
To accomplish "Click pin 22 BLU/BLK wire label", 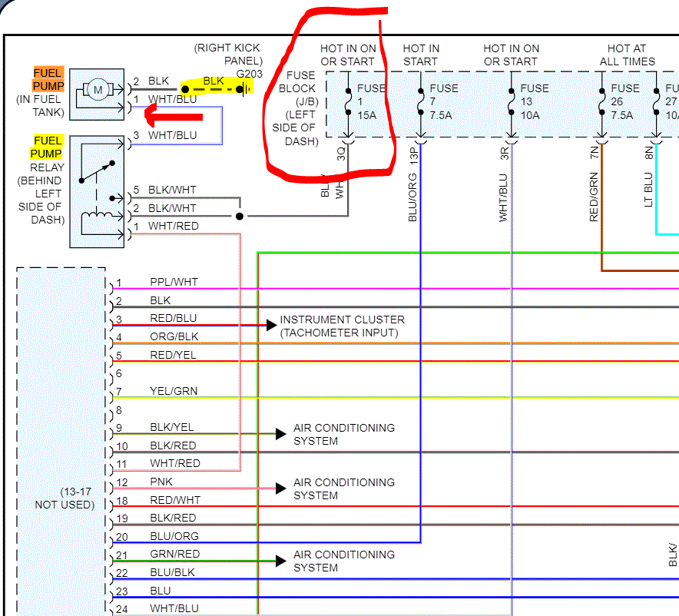I will point(172,573).
